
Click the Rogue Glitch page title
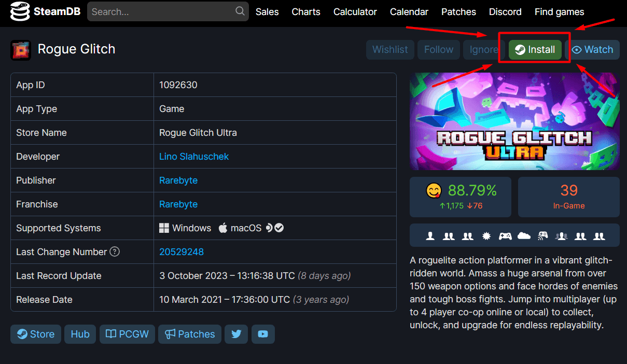click(x=77, y=49)
